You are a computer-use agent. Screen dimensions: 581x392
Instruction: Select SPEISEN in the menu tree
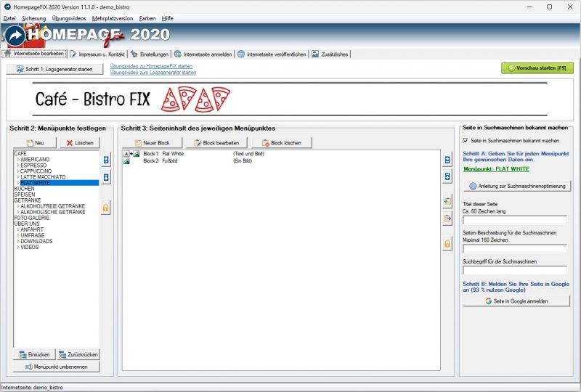pyautogui.click(x=25, y=195)
